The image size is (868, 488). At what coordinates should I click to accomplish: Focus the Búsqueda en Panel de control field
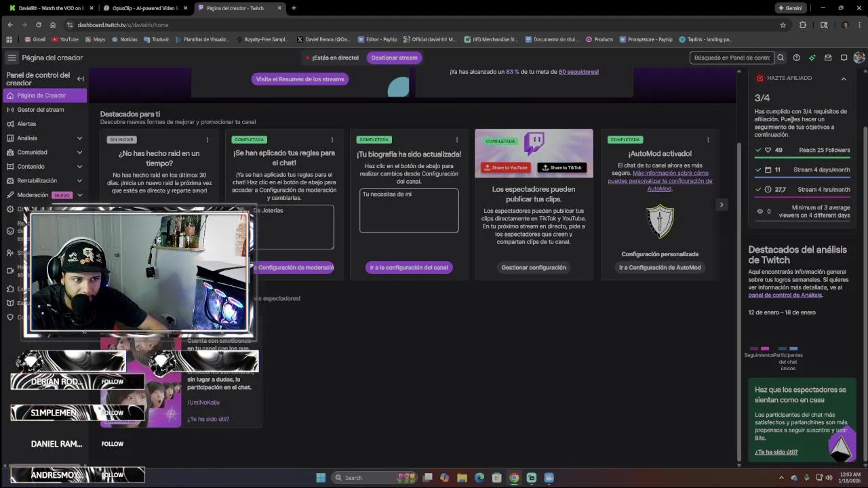coord(732,58)
